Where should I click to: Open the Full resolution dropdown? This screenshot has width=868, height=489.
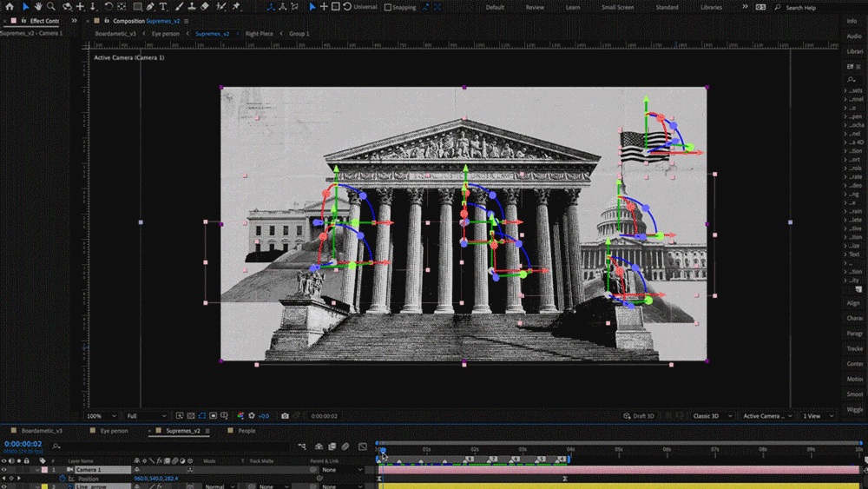click(x=146, y=416)
